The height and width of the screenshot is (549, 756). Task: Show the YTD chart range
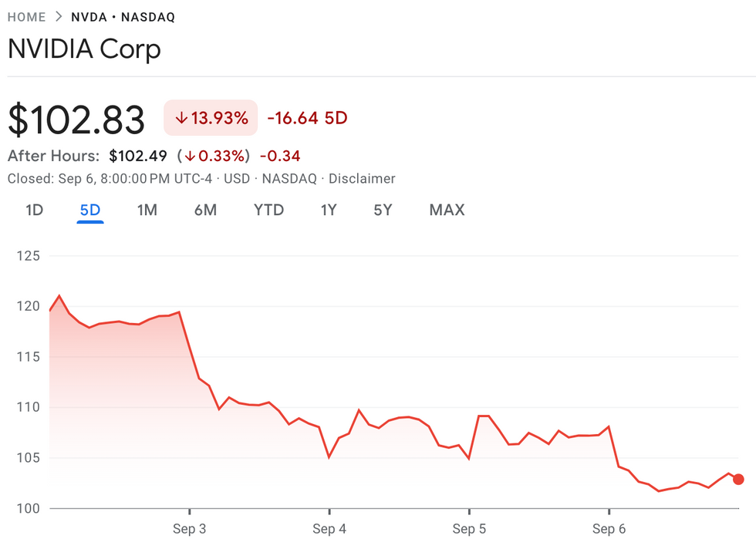[268, 210]
